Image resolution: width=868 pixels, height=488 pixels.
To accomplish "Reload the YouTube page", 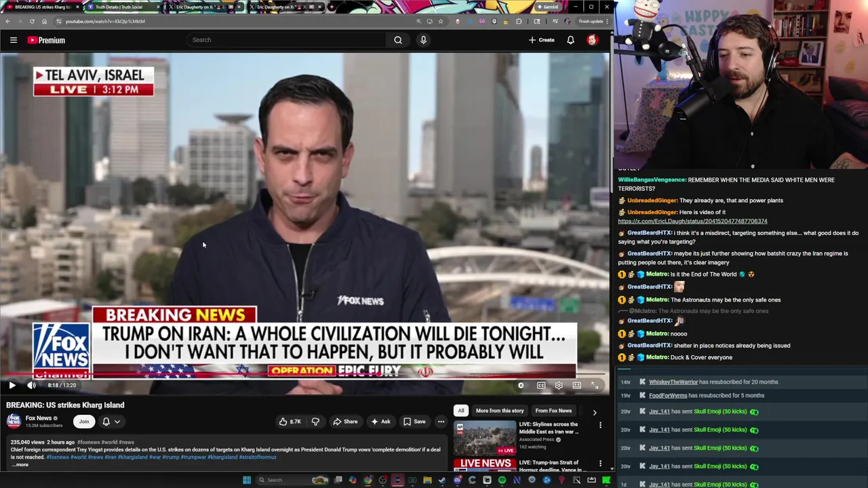I will (x=32, y=21).
